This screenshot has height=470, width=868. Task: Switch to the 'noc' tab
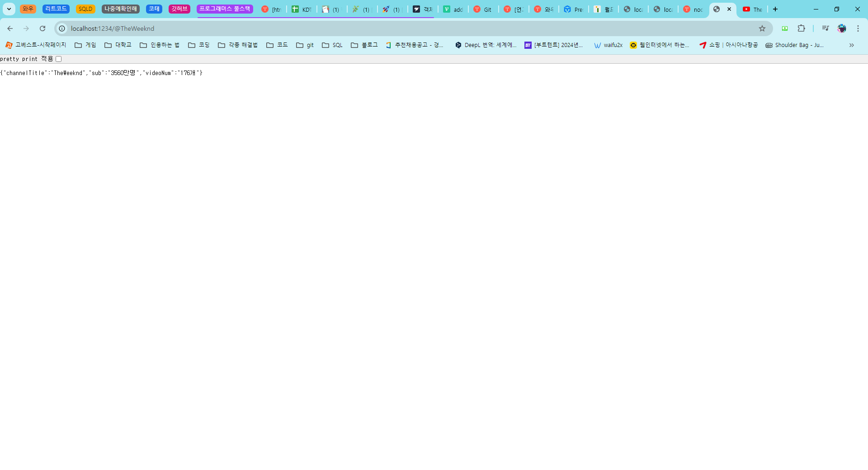tap(693, 9)
